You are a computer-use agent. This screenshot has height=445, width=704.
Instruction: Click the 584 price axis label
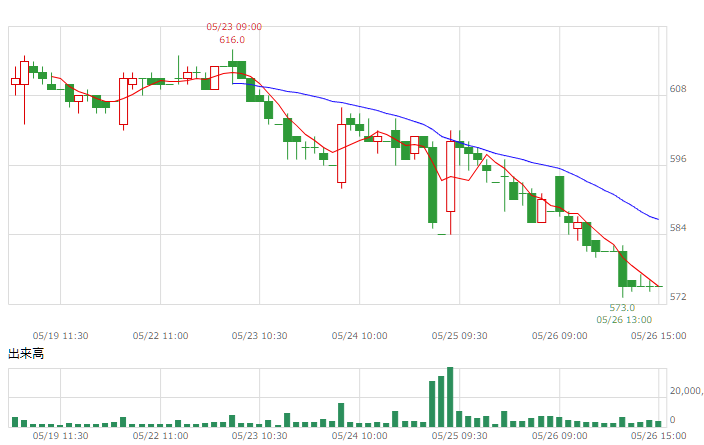[678, 228]
